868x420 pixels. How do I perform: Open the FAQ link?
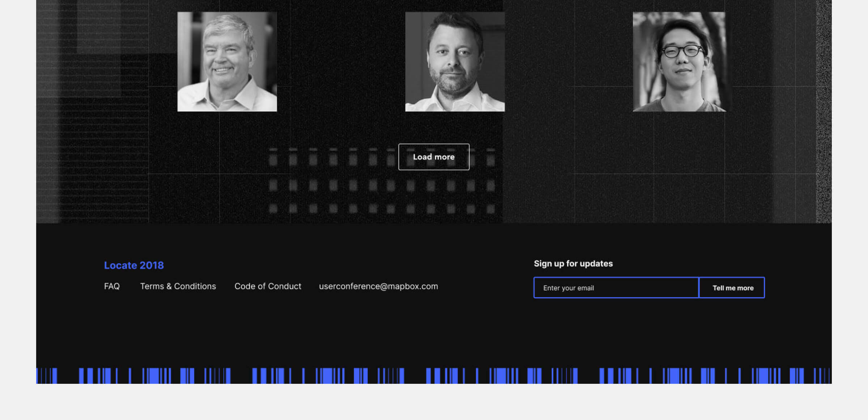pos(112,286)
